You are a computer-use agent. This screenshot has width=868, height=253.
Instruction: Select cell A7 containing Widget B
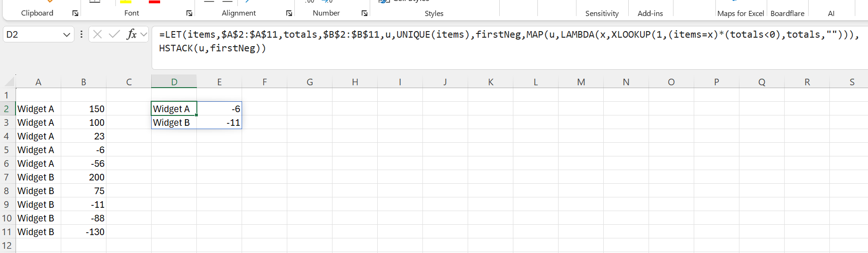pos(39,177)
